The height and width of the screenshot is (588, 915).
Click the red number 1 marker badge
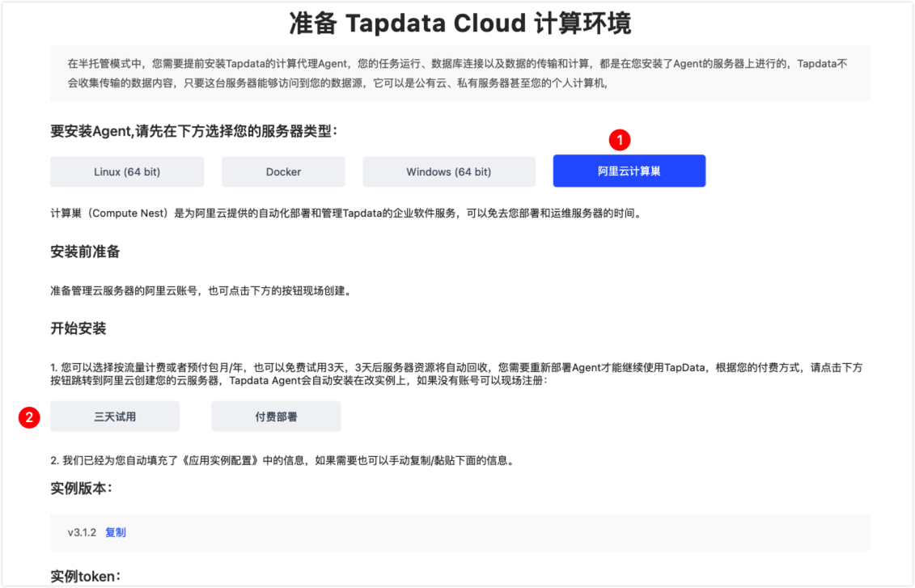pos(619,140)
